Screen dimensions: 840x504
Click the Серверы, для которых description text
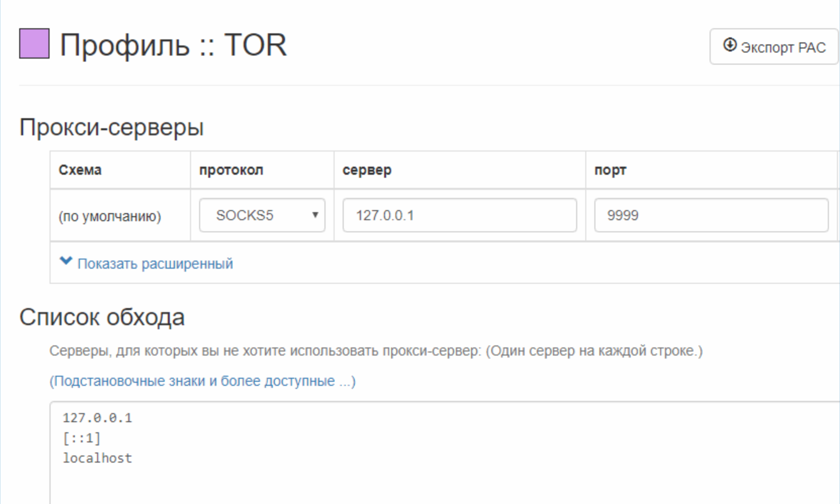pyautogui.click(x=376, y=350)
